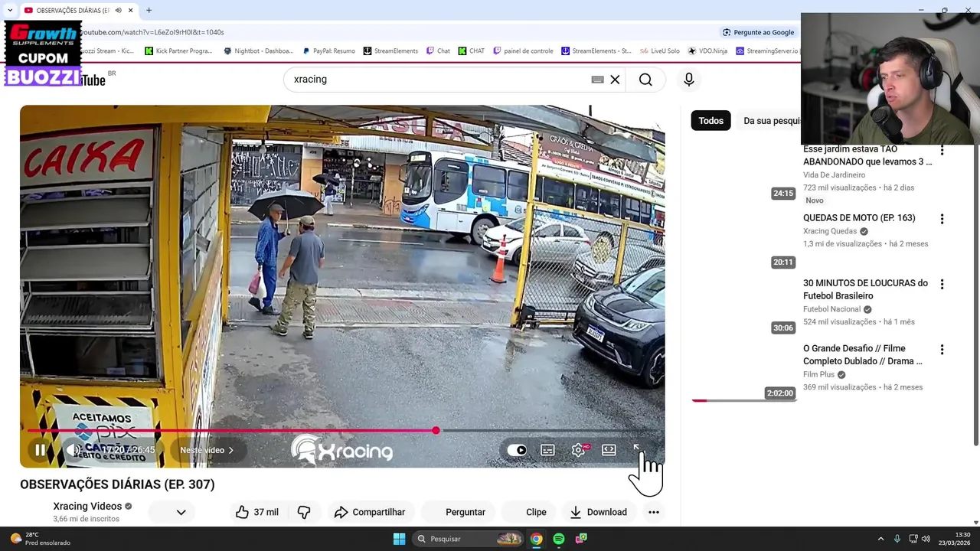Open '30 MINUTOS DE LOUCURAS do Futebol Brasileiro' video
The height and width of the screenshot is (551, 980).
[865, 289]
